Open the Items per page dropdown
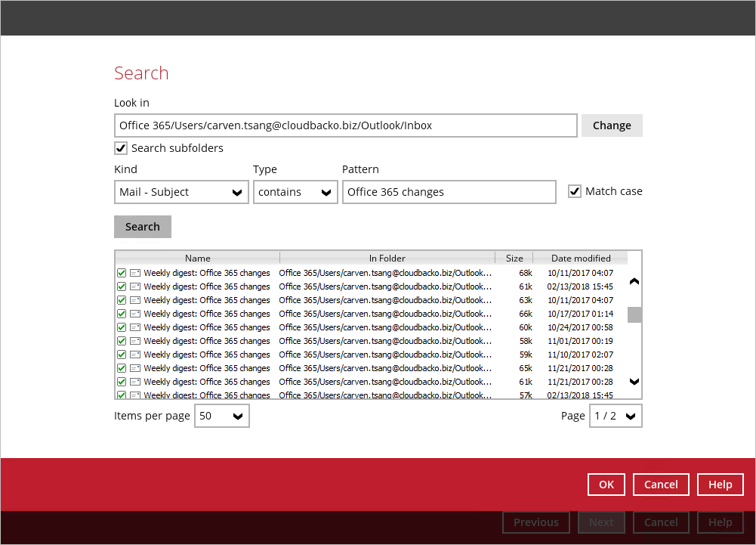756x545 pixels. (222, 416)
